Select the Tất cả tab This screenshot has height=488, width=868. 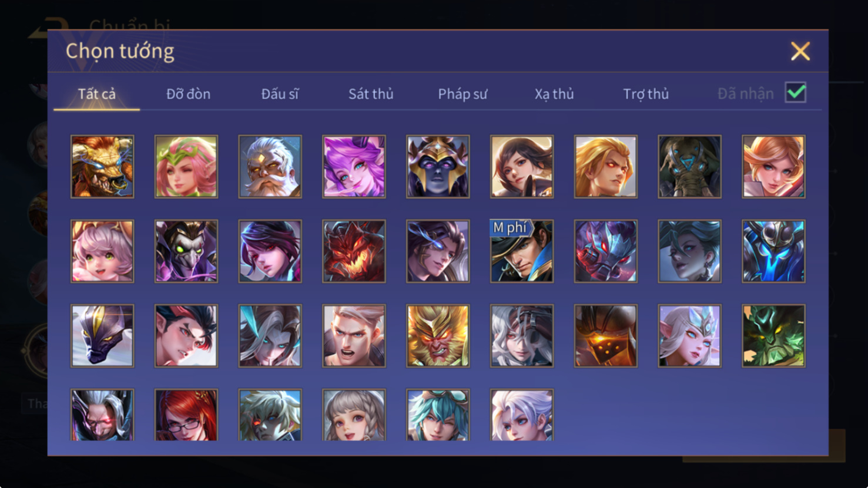coord(97,94)
